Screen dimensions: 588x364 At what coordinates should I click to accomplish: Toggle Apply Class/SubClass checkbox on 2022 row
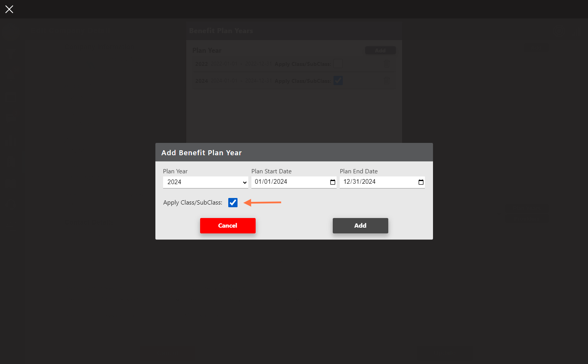pyautogui.click(x=338, y=64)
